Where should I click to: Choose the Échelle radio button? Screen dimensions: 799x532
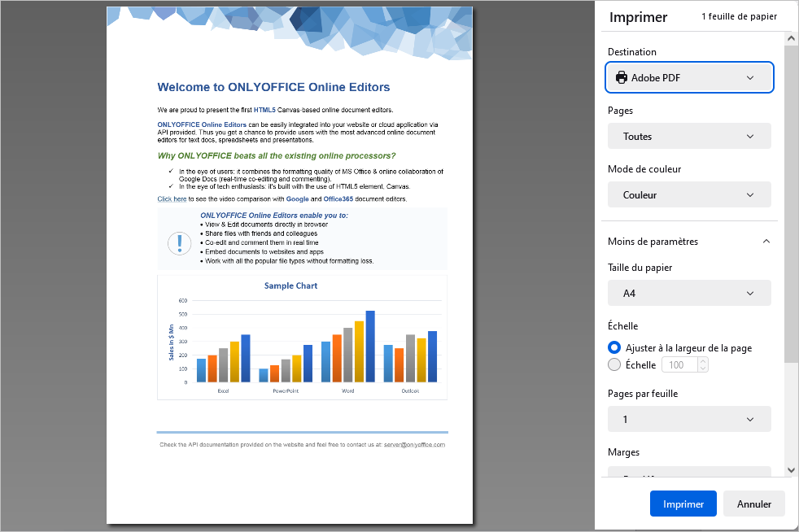pos(615,365)
